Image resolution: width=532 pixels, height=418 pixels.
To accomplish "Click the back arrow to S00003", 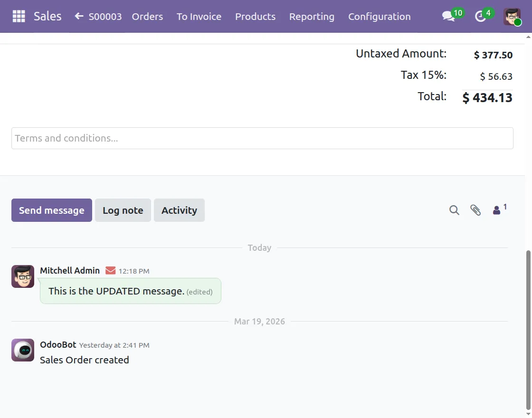I will tap(79, 16).
